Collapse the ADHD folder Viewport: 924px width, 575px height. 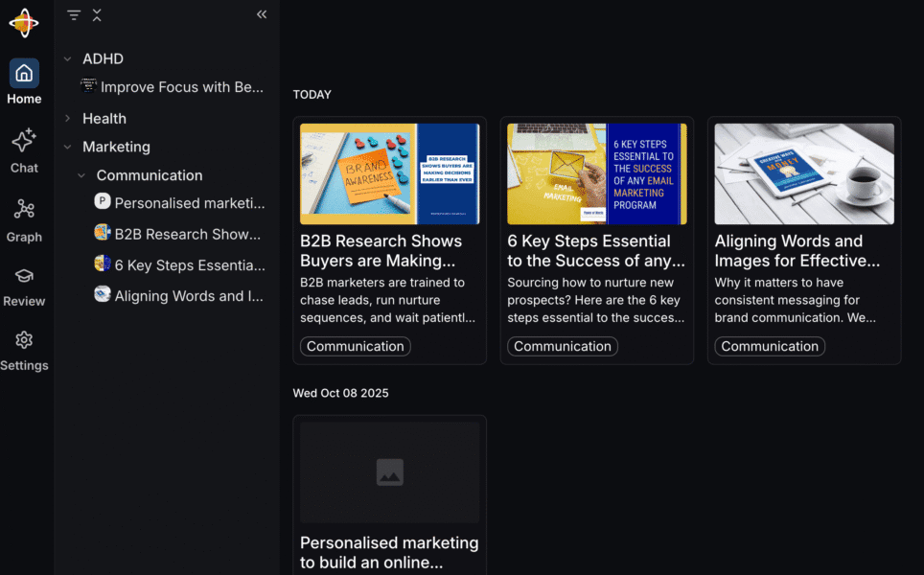click(67, 59)
